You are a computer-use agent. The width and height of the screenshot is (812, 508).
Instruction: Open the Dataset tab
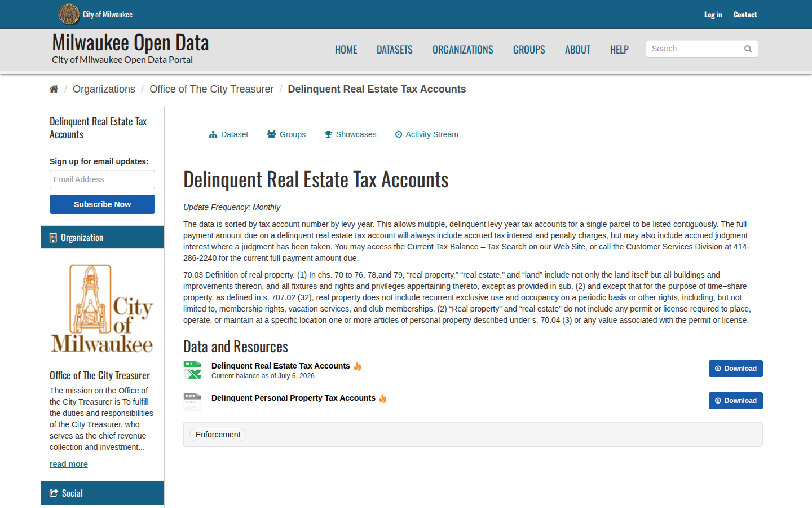point(228,134)
